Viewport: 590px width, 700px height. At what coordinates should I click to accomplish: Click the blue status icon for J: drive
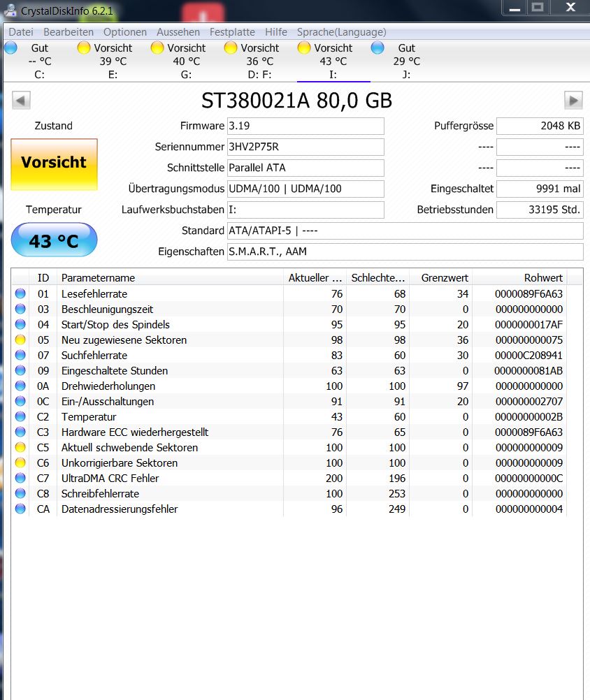click(377, 48)
